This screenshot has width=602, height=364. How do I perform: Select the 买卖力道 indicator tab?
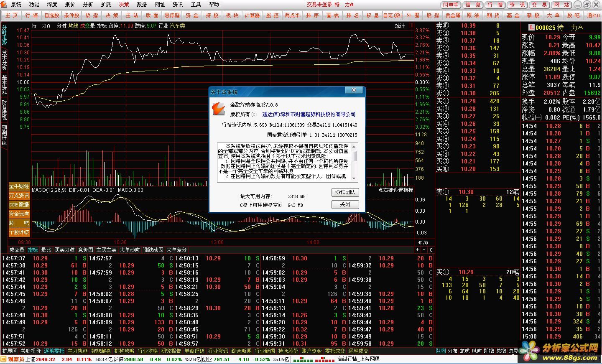[64, 249]
